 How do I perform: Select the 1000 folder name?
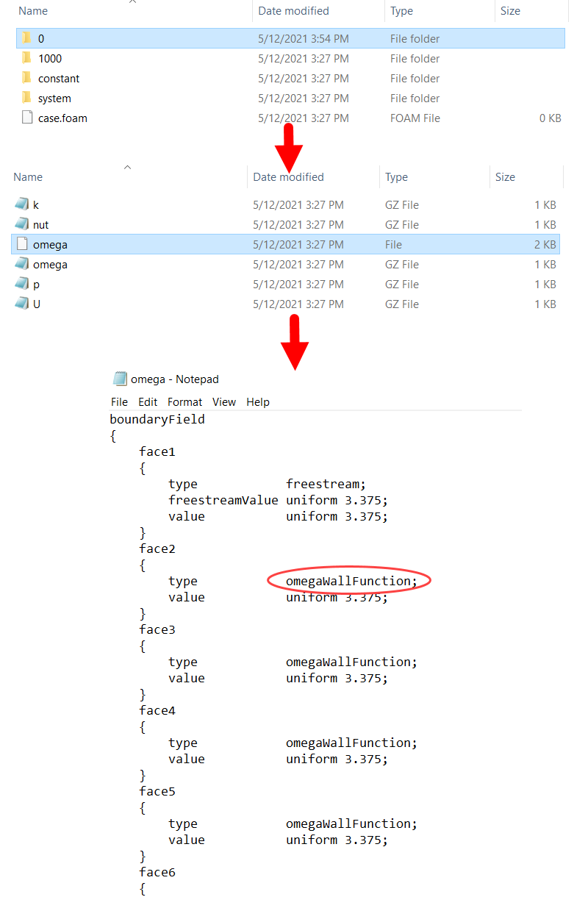(50, 58)
